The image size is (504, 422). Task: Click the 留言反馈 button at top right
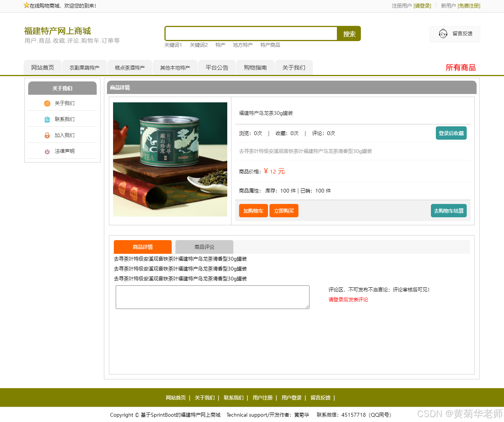(x=455, y=34)
